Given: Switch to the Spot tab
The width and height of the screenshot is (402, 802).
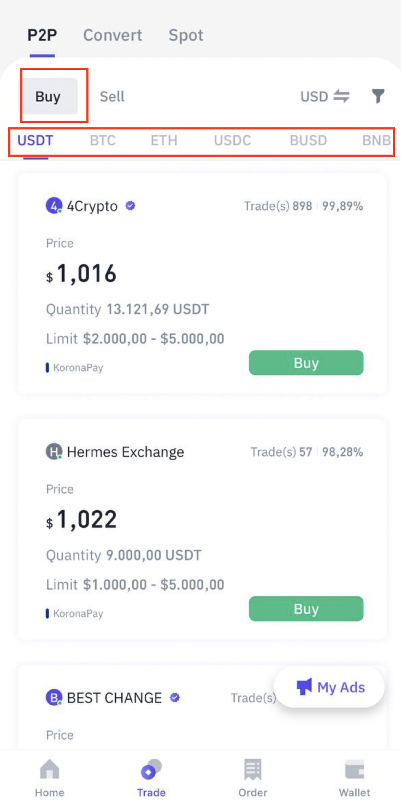Looking at the screenshot, I should 186,35.
